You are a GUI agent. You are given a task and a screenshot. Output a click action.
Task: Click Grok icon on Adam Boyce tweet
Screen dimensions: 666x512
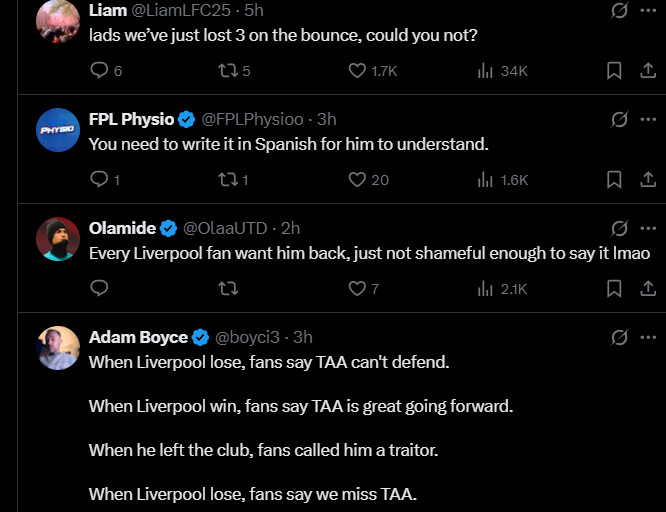coord(619,337)
